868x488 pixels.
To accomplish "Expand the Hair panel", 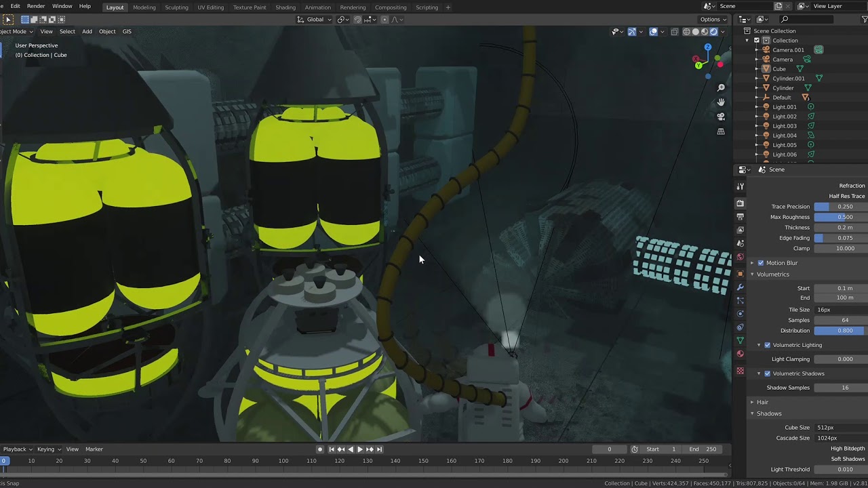I will tap(762, 403).
